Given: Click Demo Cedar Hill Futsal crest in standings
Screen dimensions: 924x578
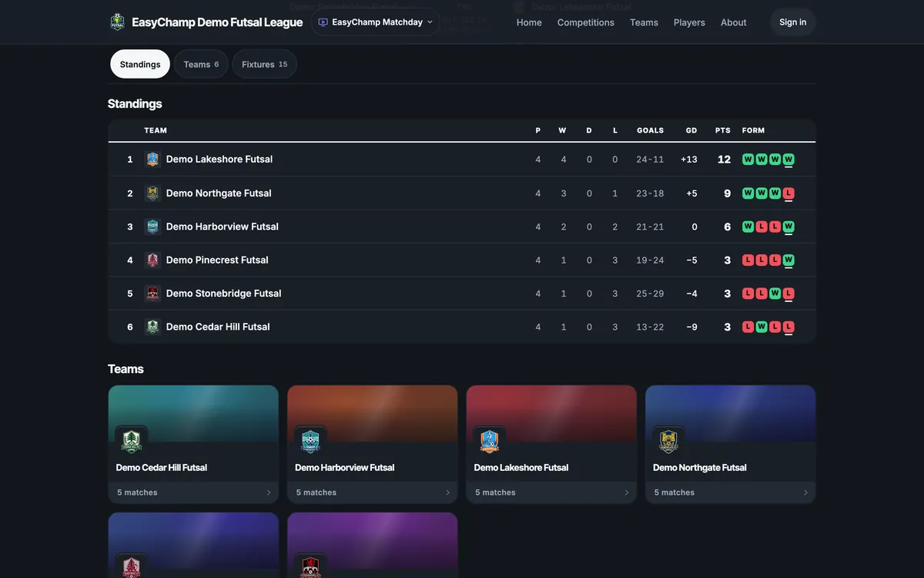Looking at the screenshot, I should coord(152,327).
